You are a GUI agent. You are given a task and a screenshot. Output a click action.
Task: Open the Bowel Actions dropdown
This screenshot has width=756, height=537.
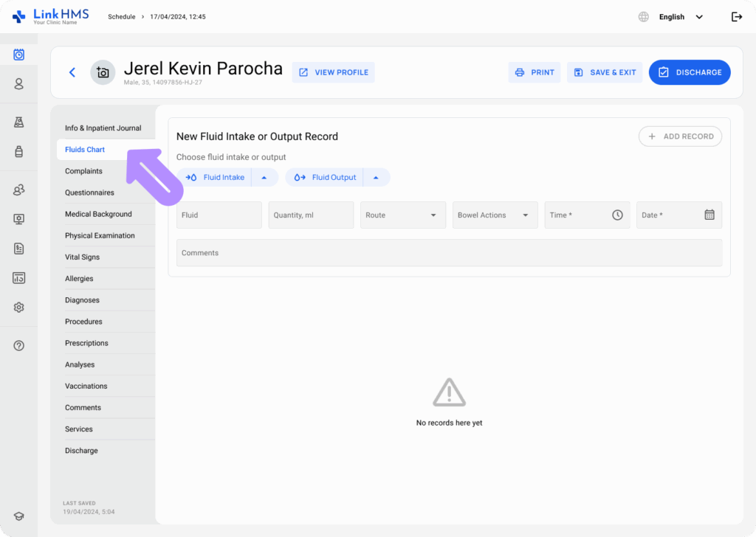click(495, 215)
